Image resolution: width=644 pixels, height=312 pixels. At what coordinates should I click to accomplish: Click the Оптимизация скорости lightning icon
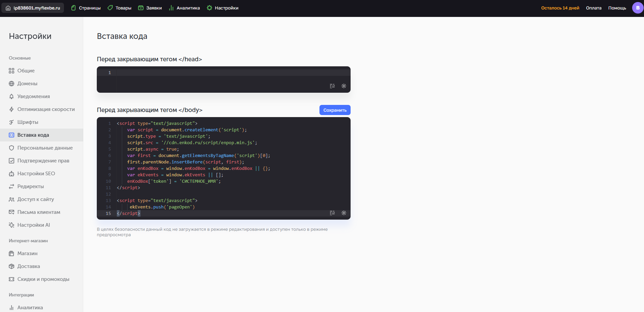click(12, 109)
